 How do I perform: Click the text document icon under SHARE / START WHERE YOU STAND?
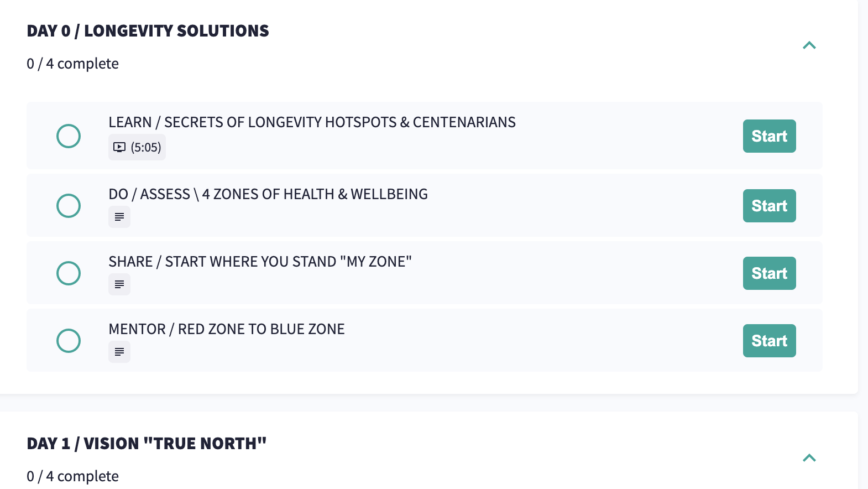pyautogui.click(x=119, y=284)
